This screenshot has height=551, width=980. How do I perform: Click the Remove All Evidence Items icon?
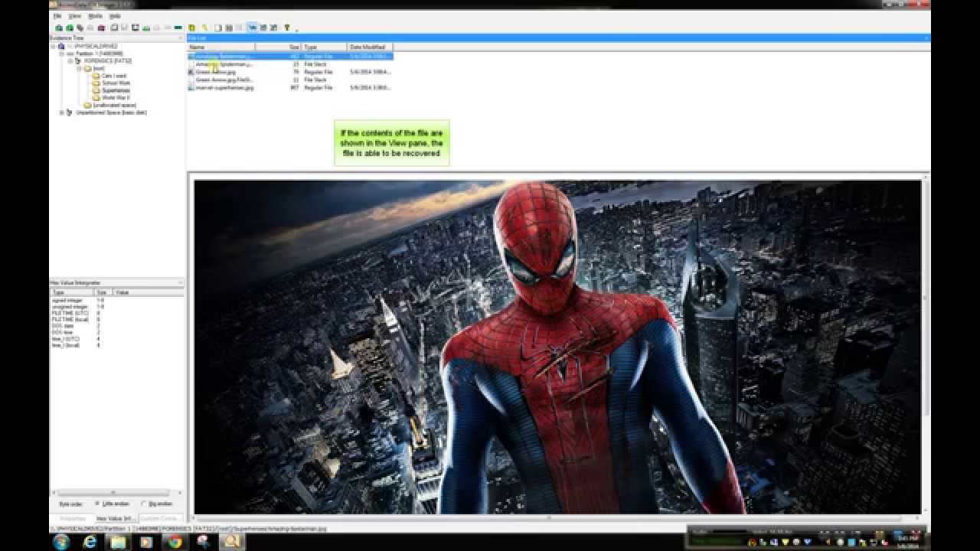(x=101, y=28)
